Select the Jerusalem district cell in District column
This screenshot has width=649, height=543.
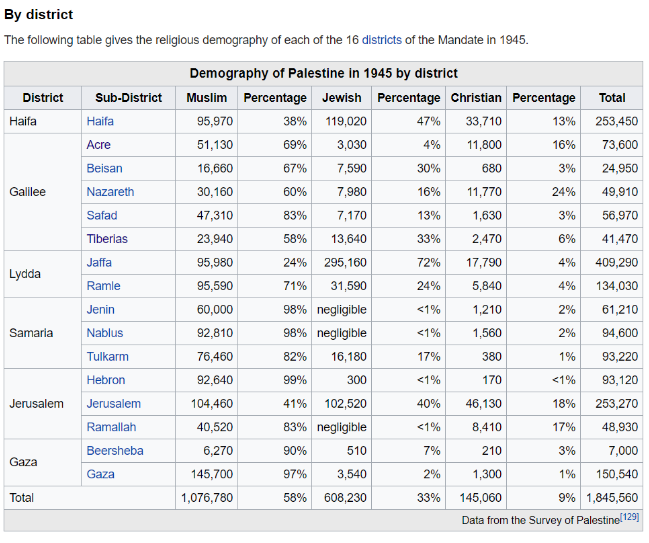(x=43, y=404)
